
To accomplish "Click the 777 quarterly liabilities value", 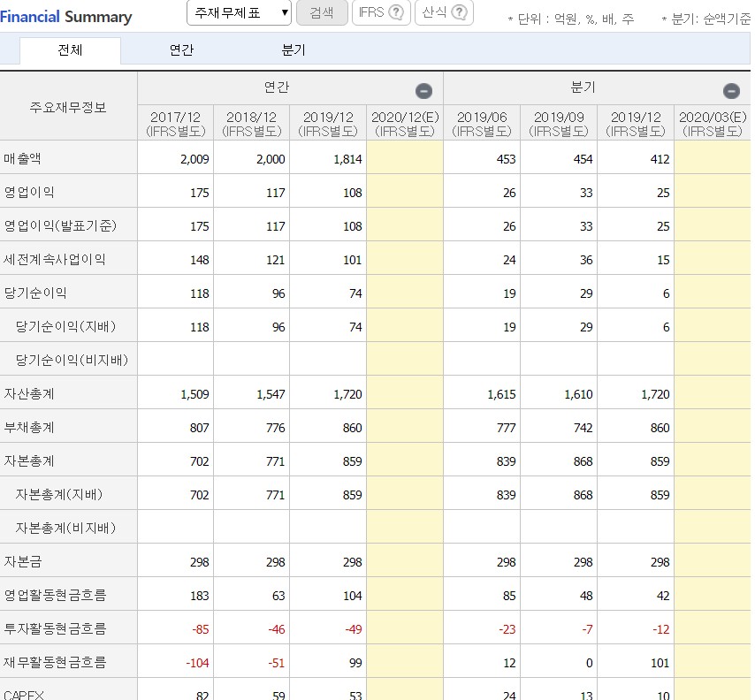I will [506, 428].
